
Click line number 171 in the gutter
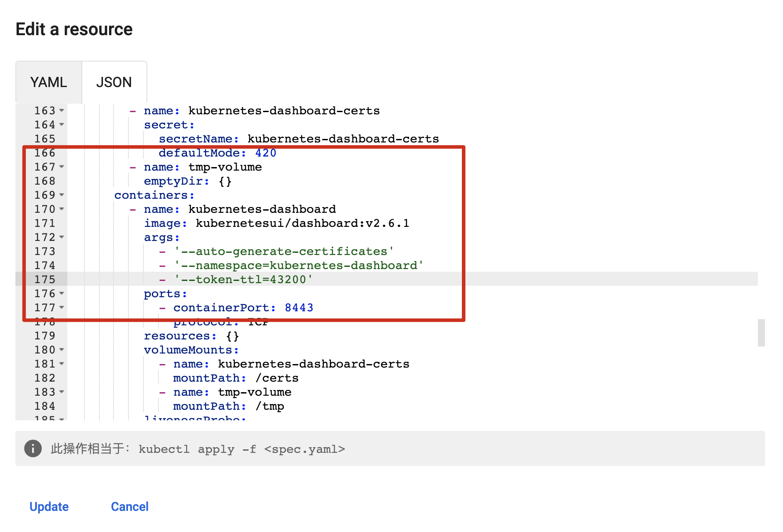click(45, 223)
